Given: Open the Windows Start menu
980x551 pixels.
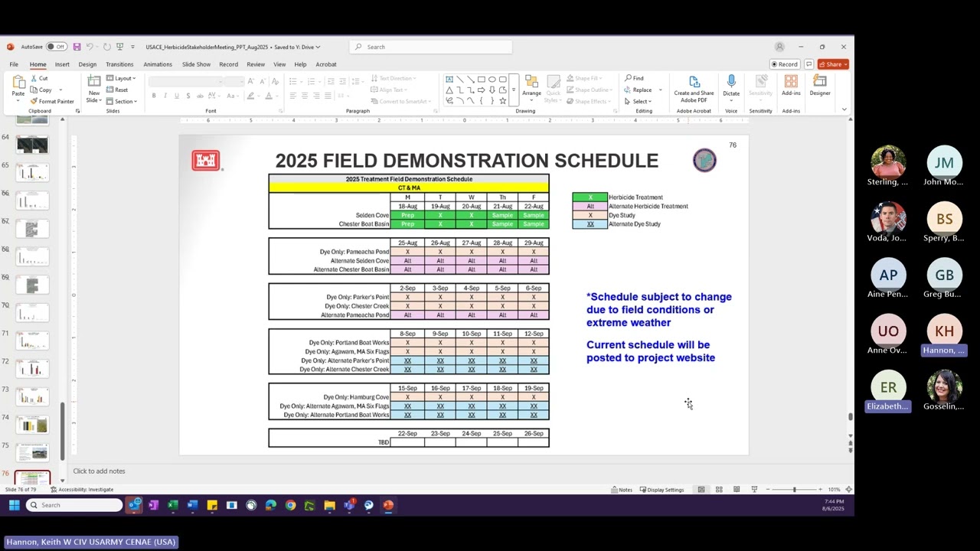Looking at the screenshot, I should [x=14, y=505].
